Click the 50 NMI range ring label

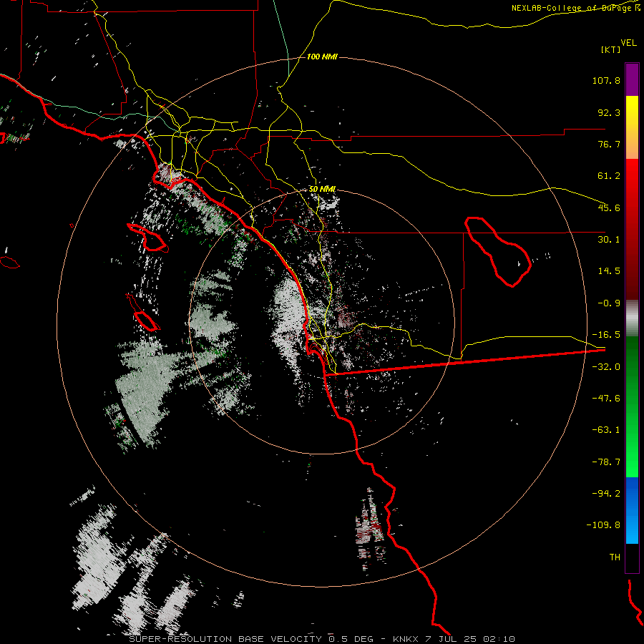click(x=323, y=189)
